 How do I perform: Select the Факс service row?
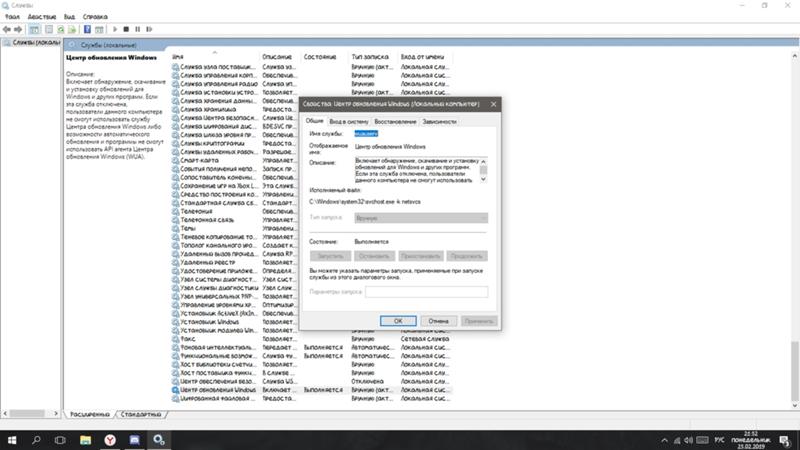[311, 339]
